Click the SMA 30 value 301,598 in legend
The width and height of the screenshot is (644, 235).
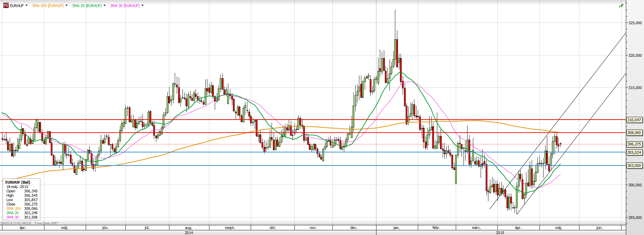[x=31, y=217]
